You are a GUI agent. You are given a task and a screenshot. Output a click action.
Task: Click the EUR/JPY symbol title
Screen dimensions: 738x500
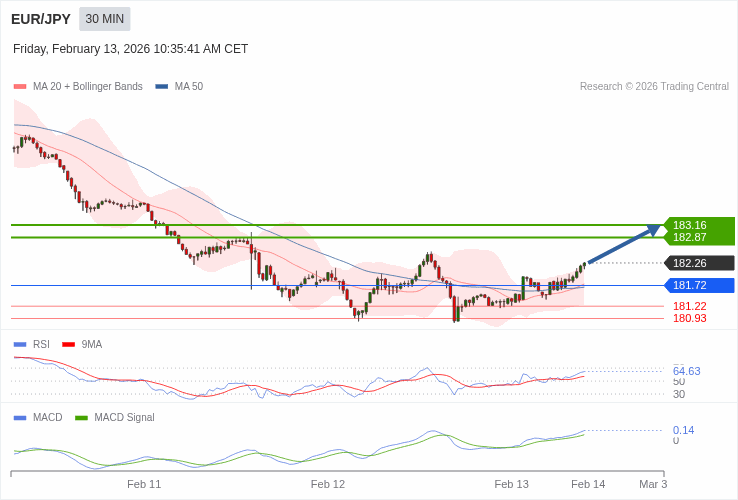(41, 19)
